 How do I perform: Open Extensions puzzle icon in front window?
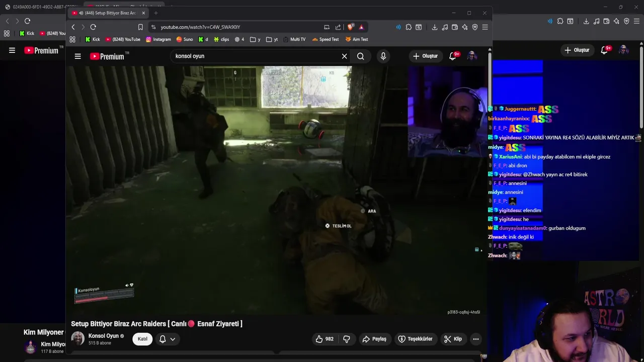409,27
